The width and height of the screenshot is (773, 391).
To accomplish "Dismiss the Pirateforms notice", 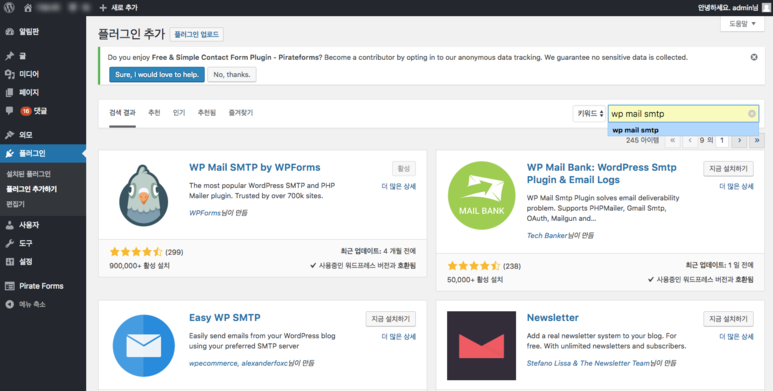I will pyautogui.click(x=754, y=57).
